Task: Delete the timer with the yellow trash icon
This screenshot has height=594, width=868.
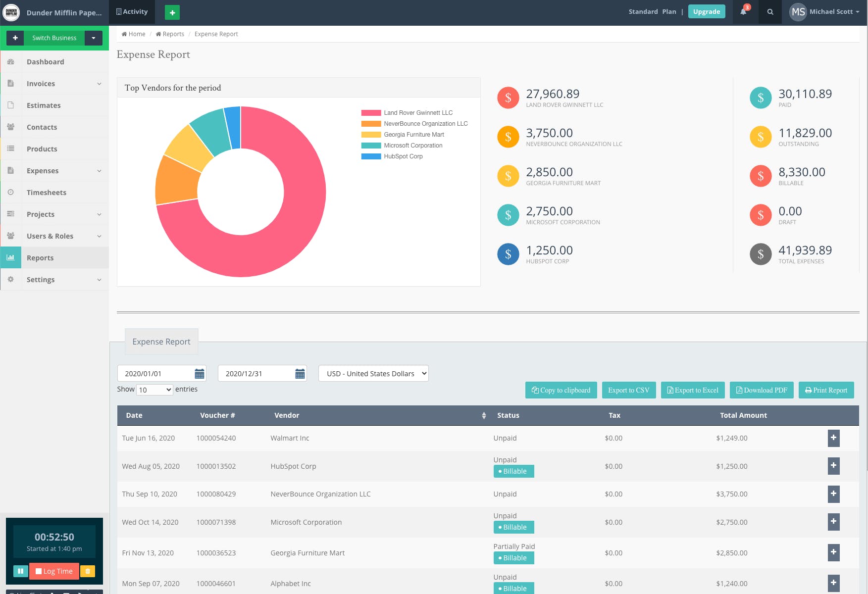Action: pos(88,571)
